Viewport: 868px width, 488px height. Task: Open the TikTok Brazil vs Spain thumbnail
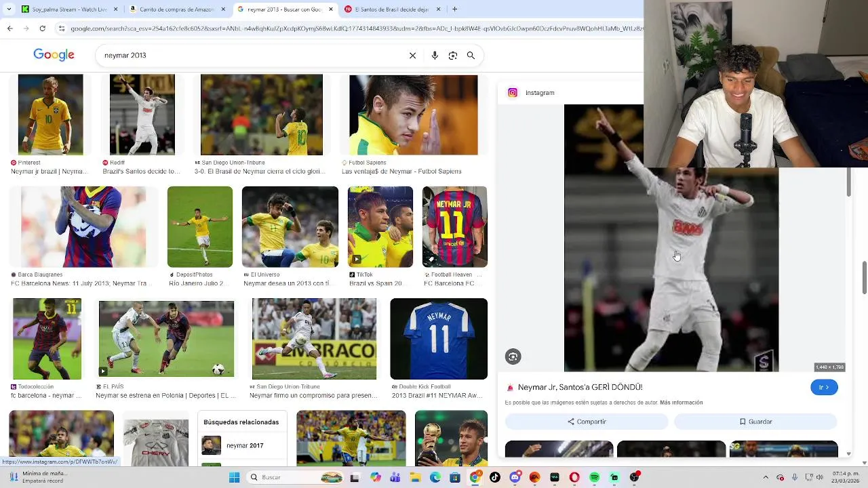[380, 227]
